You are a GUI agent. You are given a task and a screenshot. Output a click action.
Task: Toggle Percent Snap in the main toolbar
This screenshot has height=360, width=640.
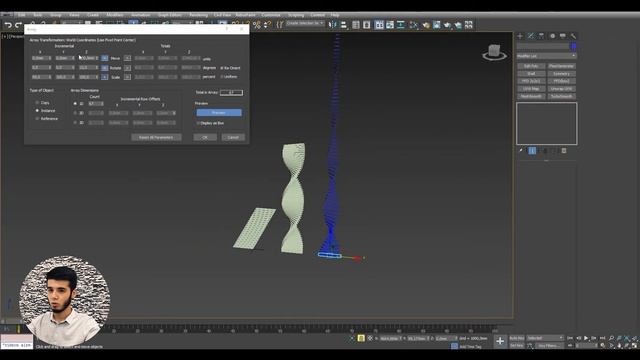[257, 25]
